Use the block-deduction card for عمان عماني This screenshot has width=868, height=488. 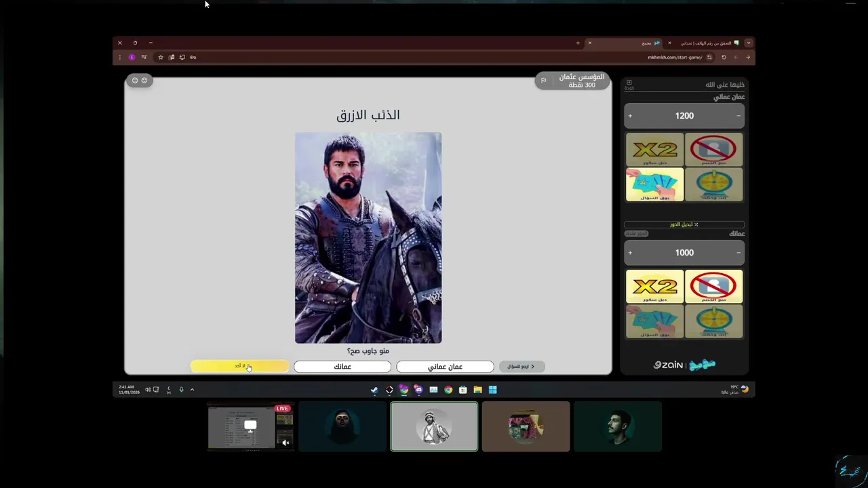[713, 150]
